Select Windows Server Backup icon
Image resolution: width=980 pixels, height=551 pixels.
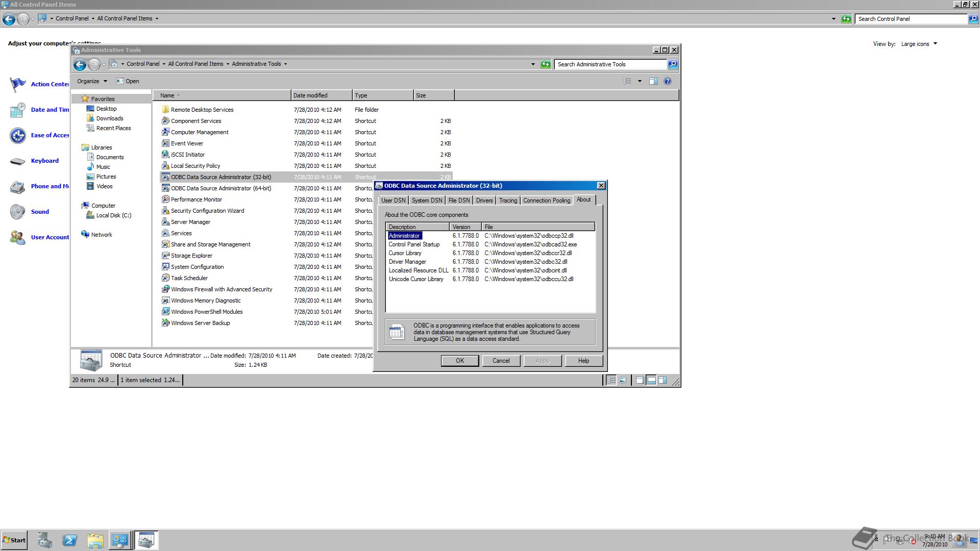pos(165,323)
